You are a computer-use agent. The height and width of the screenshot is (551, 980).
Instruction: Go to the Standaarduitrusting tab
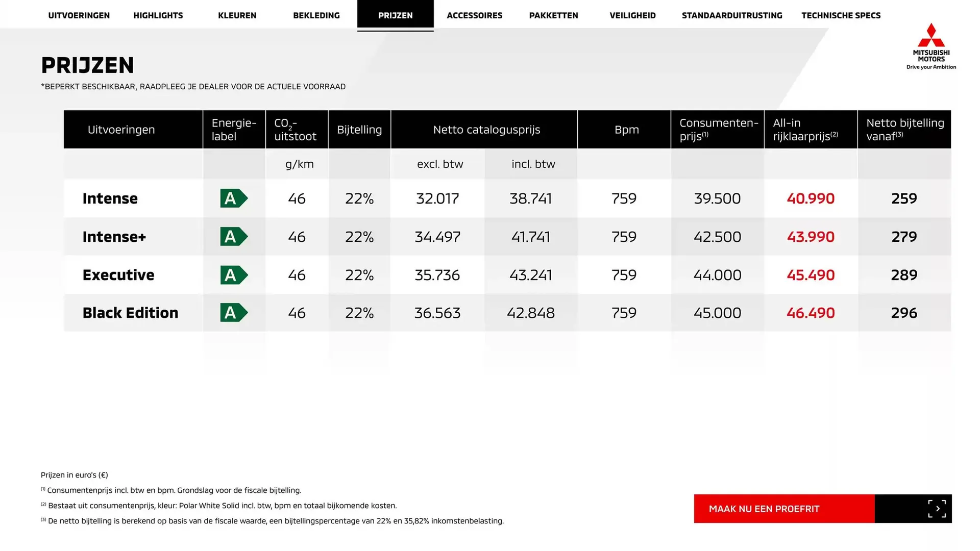tap(732, 15)
